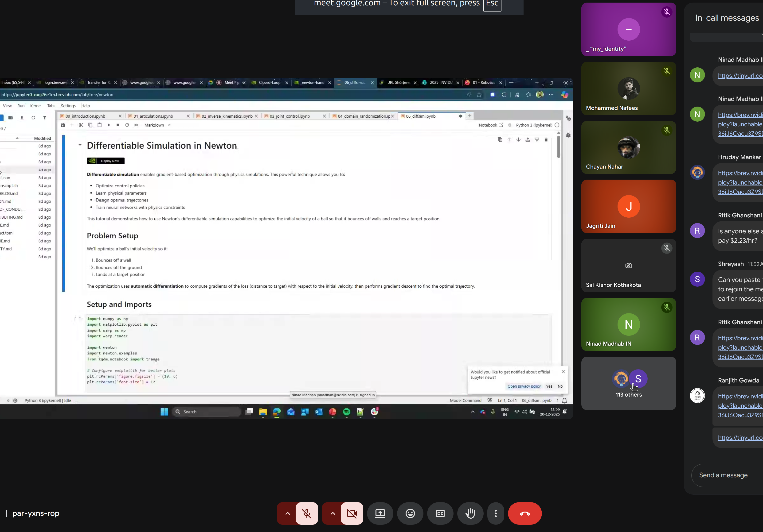
Task: Unmute the microphone
Action: pos(306,513)
